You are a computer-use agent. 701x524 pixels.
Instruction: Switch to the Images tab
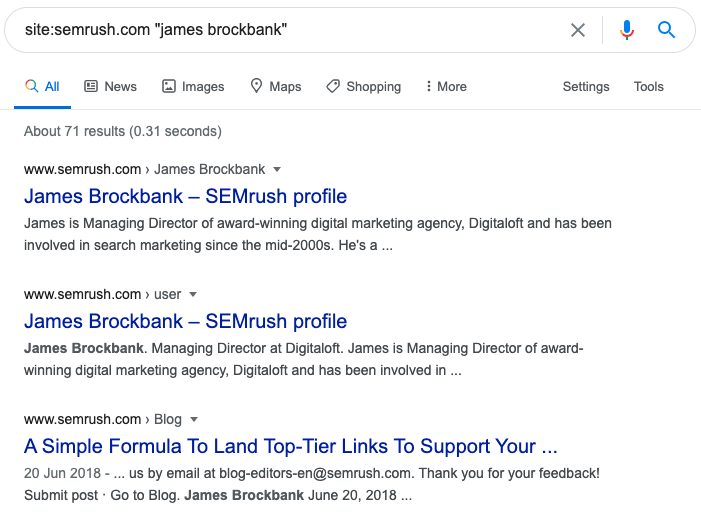(x=203, y=87)
